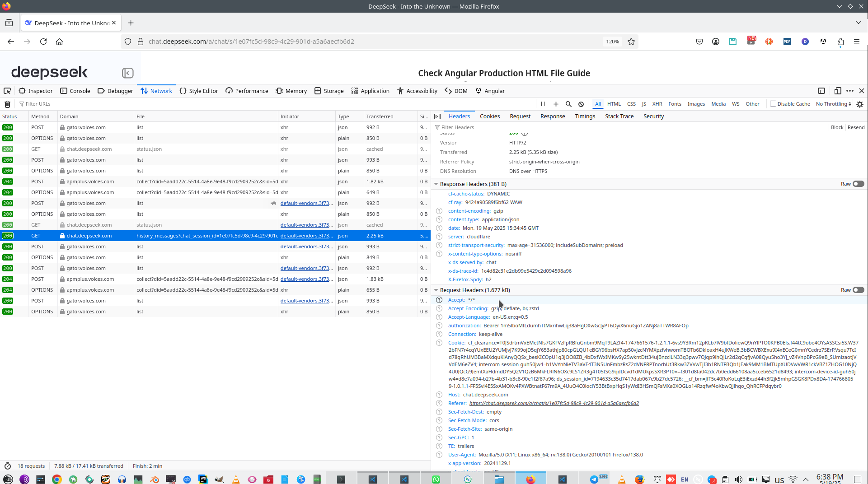The image size is (868, 484).
Task: Open request blocking icon in network toolbar
Action: pyautogui.click(x=581, y=104)
